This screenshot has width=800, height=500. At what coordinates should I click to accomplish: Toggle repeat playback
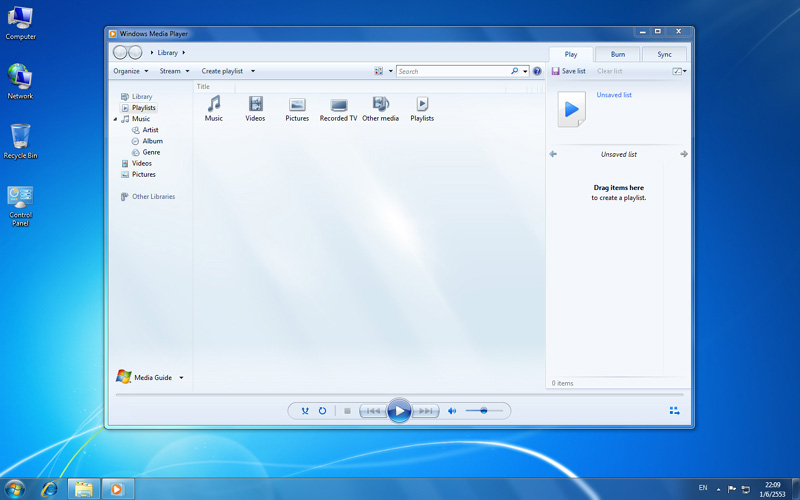tap(322, 411)
